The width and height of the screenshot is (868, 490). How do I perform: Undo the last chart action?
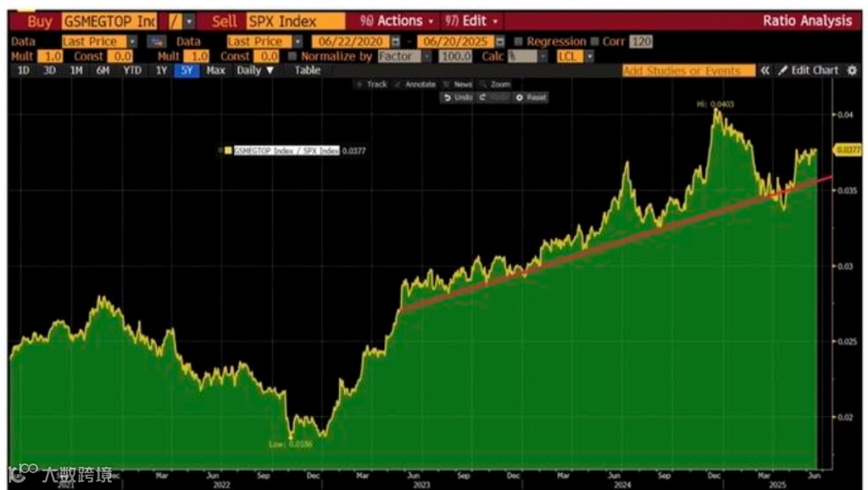tap(457, 97)
